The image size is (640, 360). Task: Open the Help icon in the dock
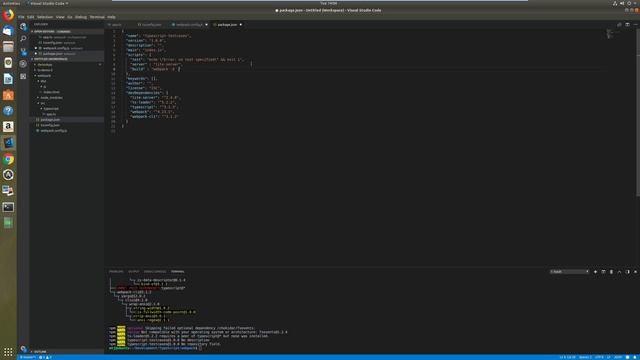(x=8, y=111)
